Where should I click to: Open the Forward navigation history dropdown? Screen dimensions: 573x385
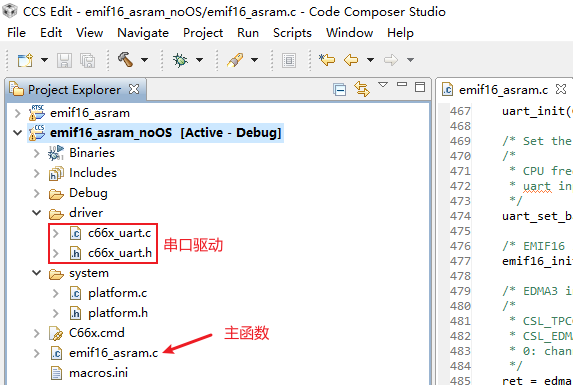point(410,60)
